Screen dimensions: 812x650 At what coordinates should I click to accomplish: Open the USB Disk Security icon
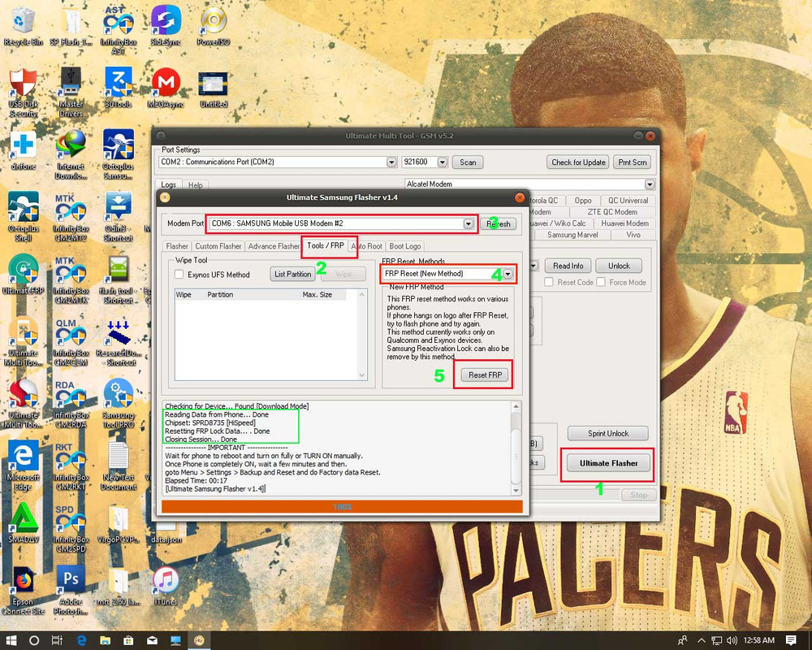tap(23, 93)
